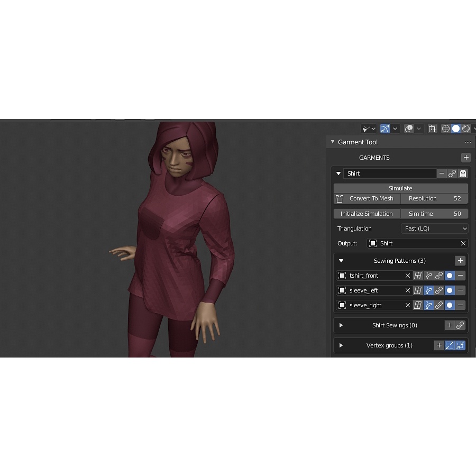Switch to material preview shading

[x=466, y=129]
